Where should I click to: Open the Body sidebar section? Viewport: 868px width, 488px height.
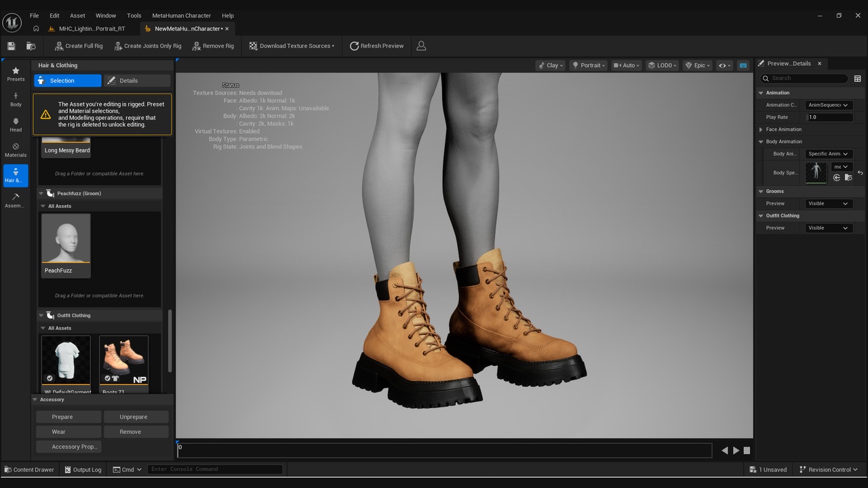(16, 100)
